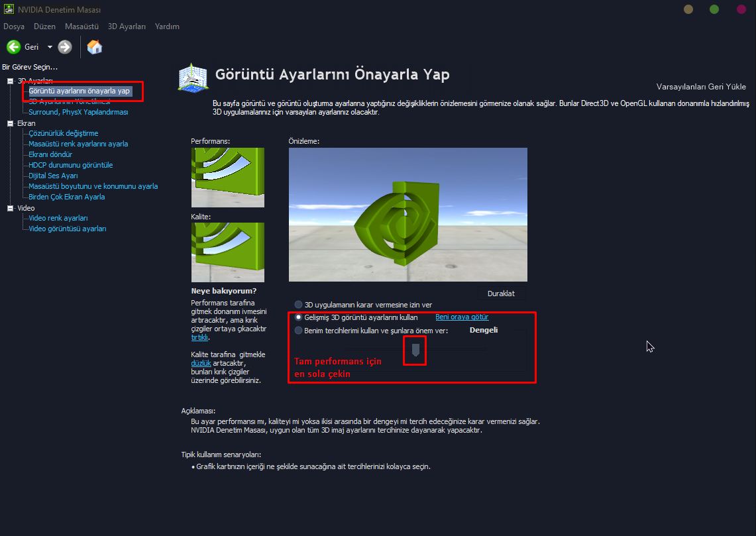Open the Yardım menu
The image size is (756, 536).
click(x=168, y=27)
